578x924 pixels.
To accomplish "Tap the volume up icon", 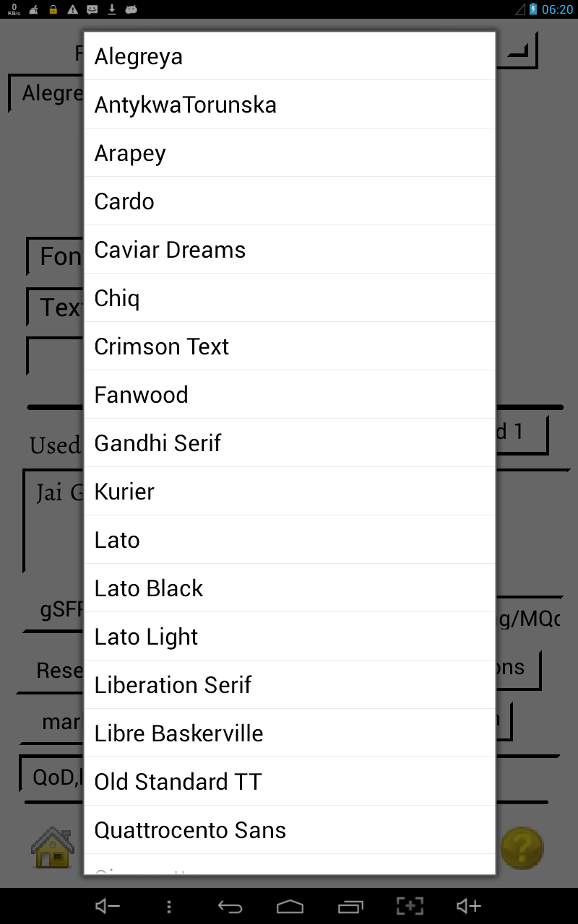I will click(x=468, y=907).
